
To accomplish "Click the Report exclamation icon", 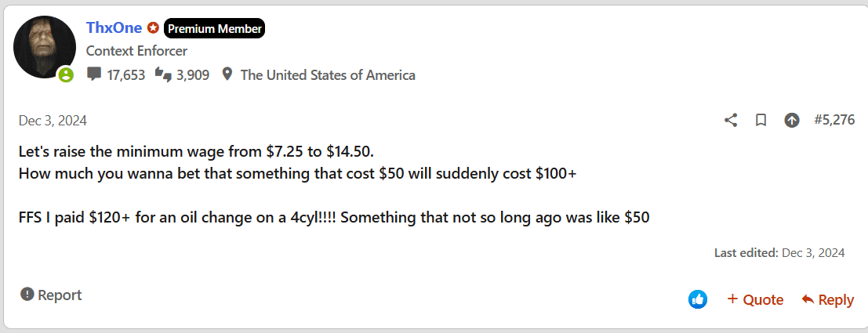I will point(27,295).
